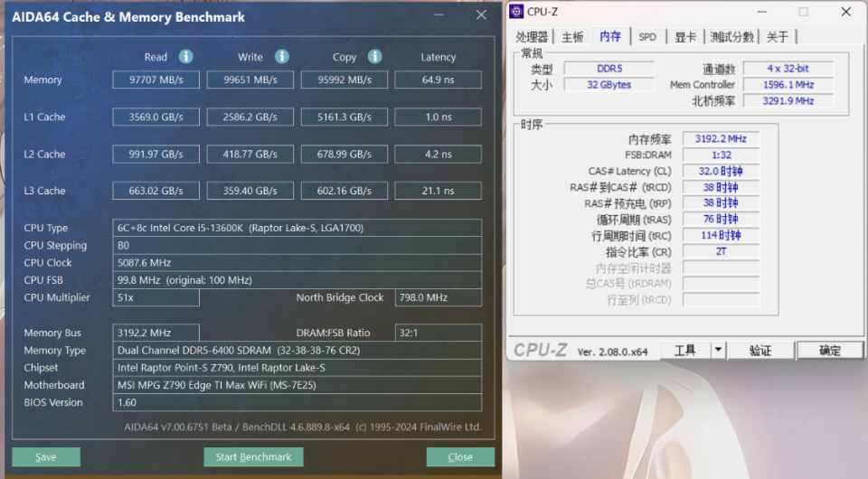Click the BIOS Version 1.60 field
This screenshot has width=868, height=479.
[x=297, y=402]
